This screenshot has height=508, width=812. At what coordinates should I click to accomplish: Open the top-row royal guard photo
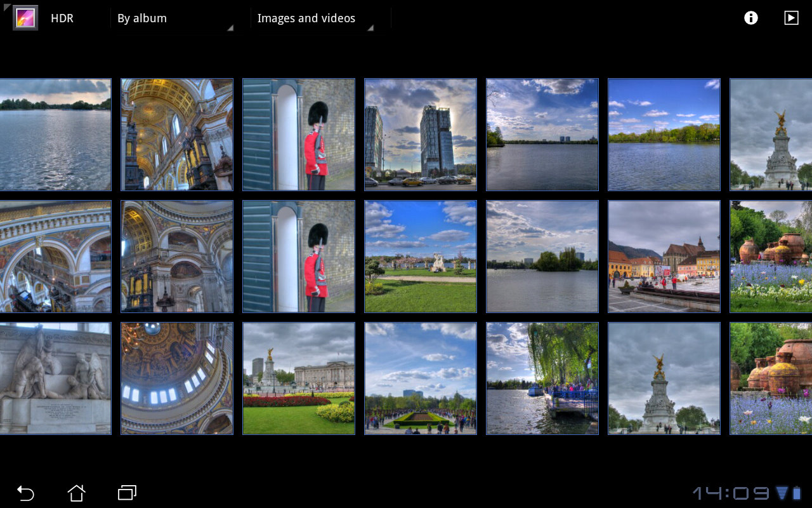point(299,135)
